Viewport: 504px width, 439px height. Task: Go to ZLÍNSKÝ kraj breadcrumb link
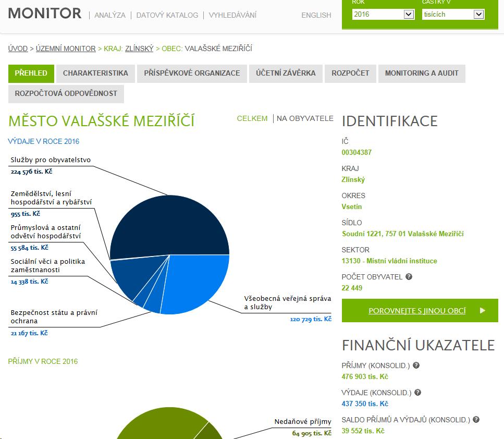click(x=139, y=48)
